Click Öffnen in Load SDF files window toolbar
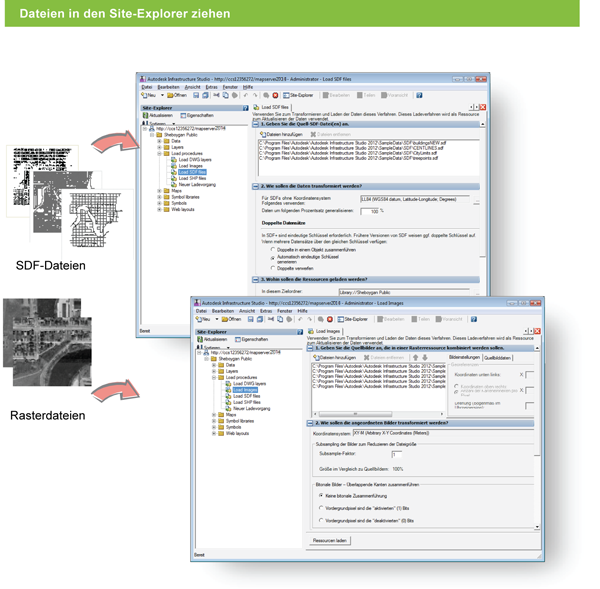 [x=177, y=95]
